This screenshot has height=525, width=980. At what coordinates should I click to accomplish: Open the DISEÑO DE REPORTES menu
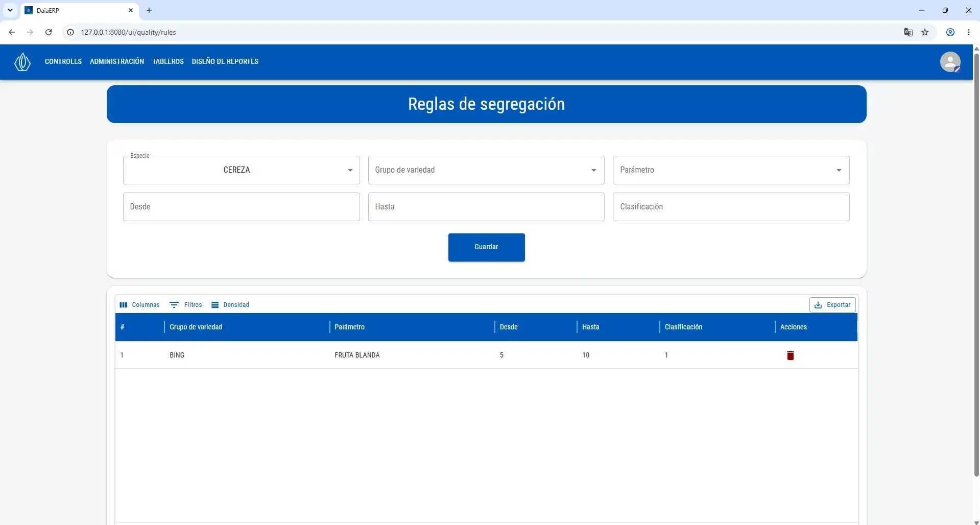(225, 61)
